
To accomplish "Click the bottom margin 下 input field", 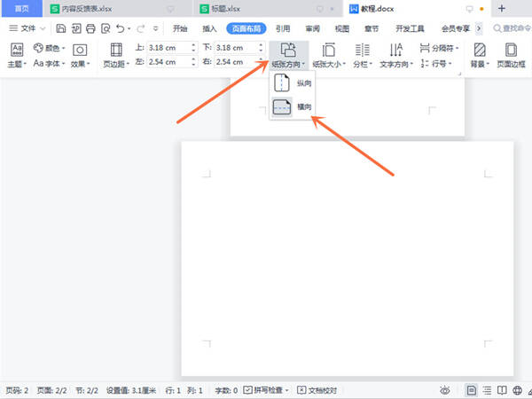I will point(236,48).
